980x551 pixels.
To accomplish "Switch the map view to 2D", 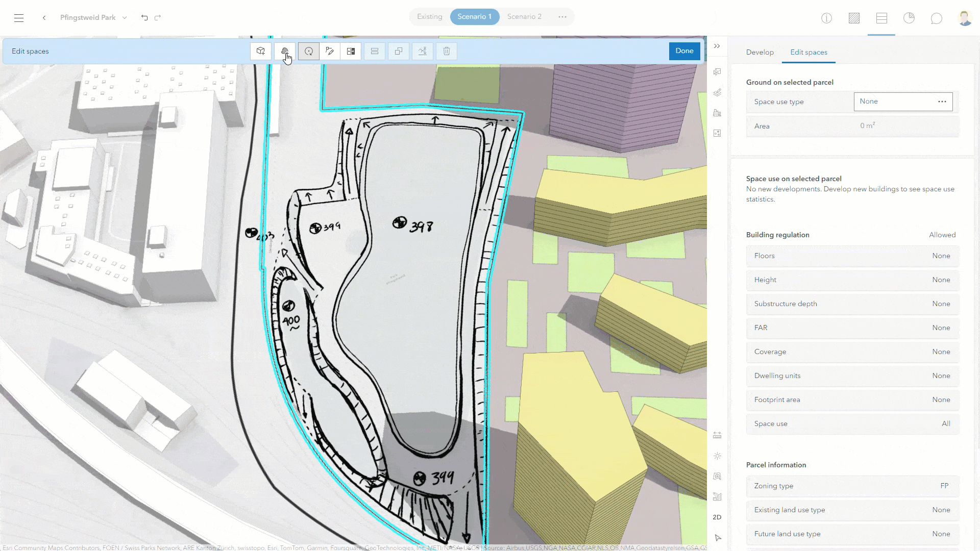I will pyautogui.click(x=717, y=517).
